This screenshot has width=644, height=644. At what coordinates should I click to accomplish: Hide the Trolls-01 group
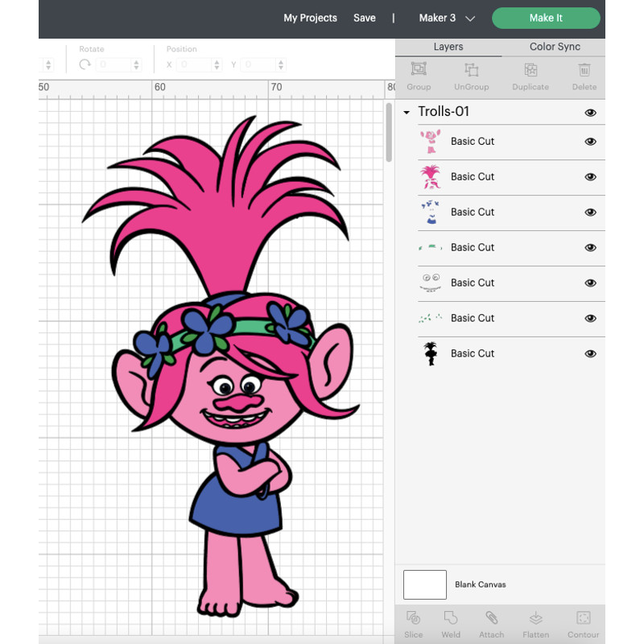590,113
